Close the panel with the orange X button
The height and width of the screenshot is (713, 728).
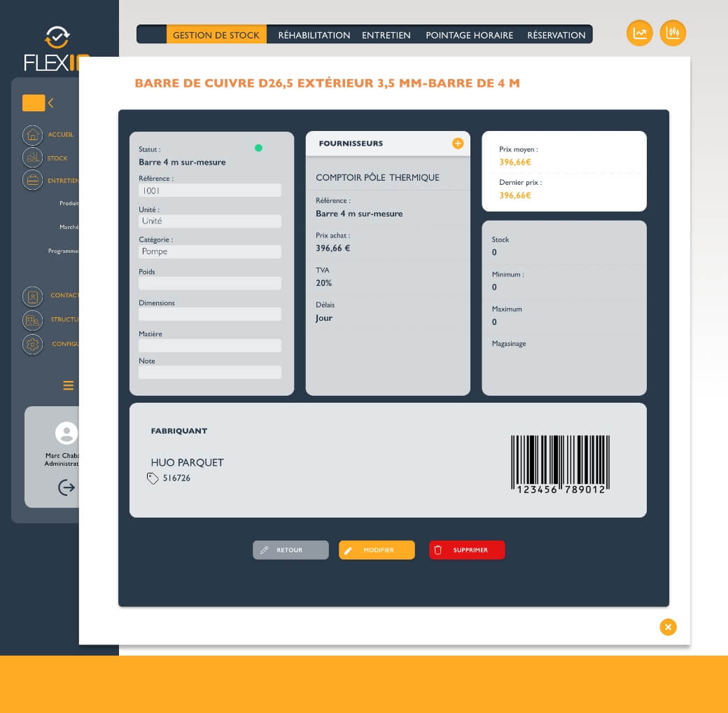[x=668, y=627]
